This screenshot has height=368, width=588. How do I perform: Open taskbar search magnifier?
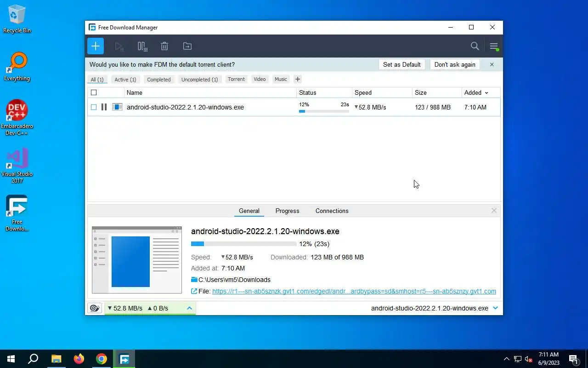click(33, 359)
